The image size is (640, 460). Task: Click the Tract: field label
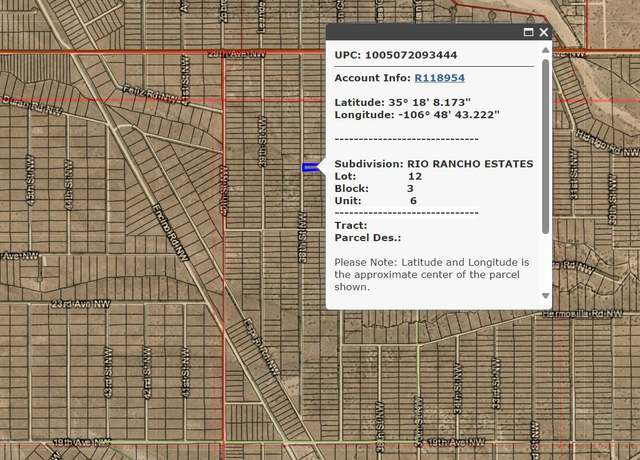pyautogui.click(x=351, y=225)
